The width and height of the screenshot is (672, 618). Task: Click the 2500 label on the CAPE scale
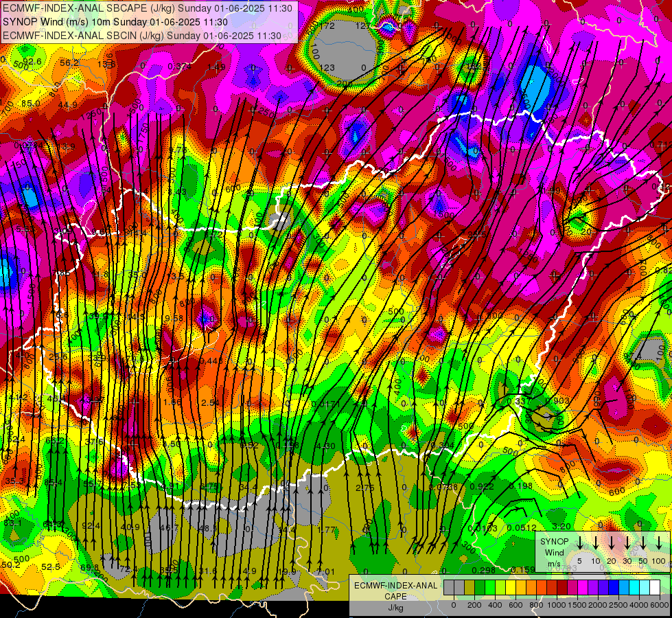pyautogui.click(x=619, y=605)
